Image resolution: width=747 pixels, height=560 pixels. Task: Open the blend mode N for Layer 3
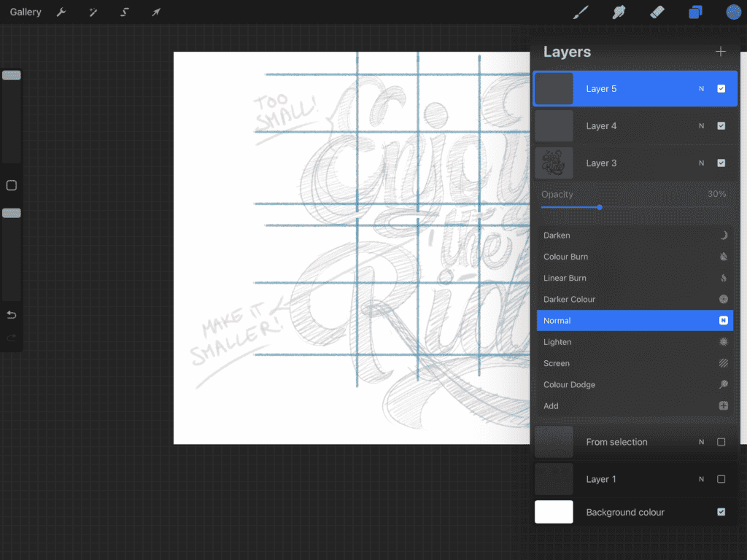tap(701, 163)
